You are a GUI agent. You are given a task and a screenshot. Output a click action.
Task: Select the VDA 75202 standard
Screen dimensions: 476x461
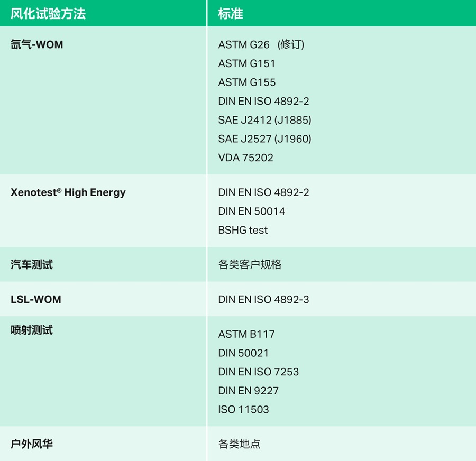[x=245, y=158]
